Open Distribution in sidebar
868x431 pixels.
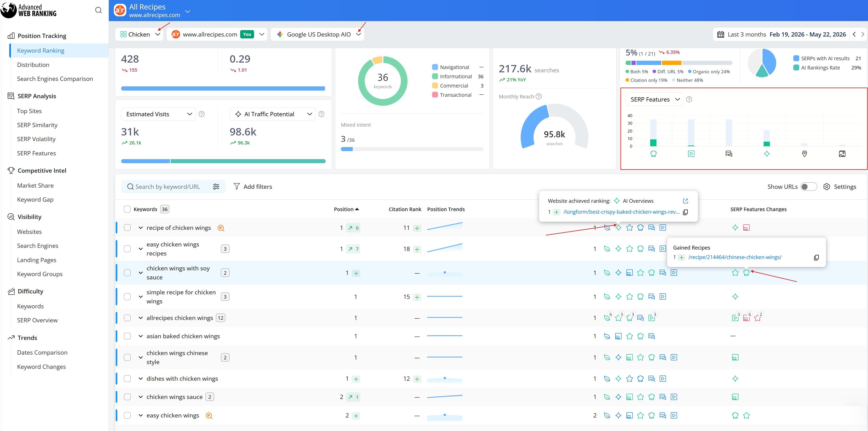point(33,65)
